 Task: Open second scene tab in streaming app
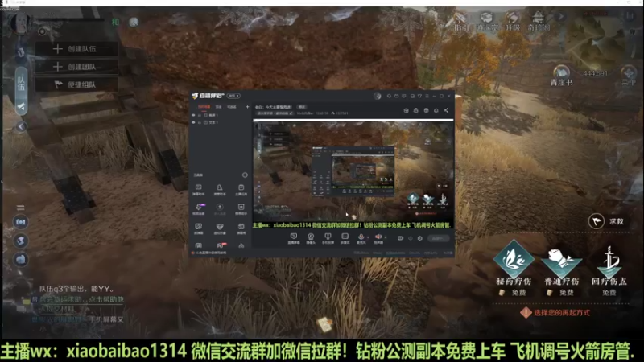[219, 107]
